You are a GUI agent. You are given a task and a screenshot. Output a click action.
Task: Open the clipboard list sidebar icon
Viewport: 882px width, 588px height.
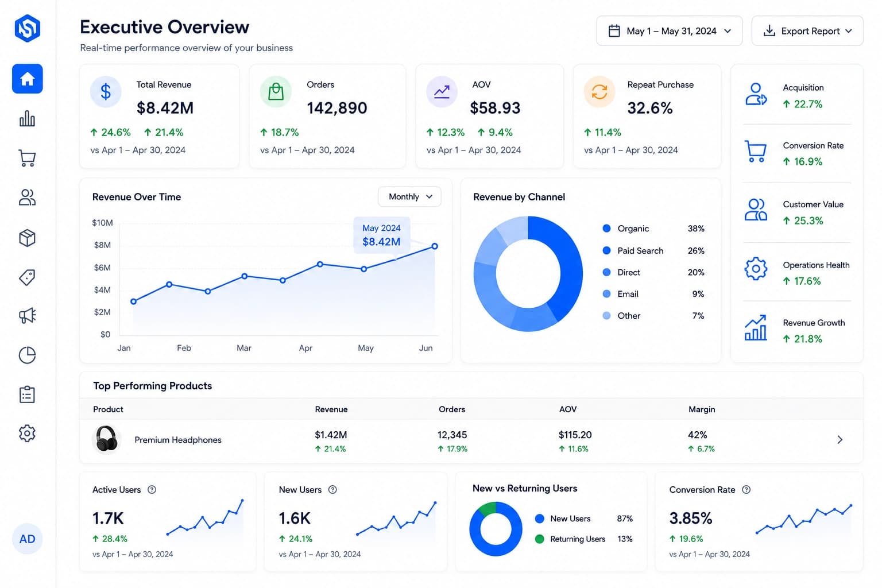click(27, 394)
